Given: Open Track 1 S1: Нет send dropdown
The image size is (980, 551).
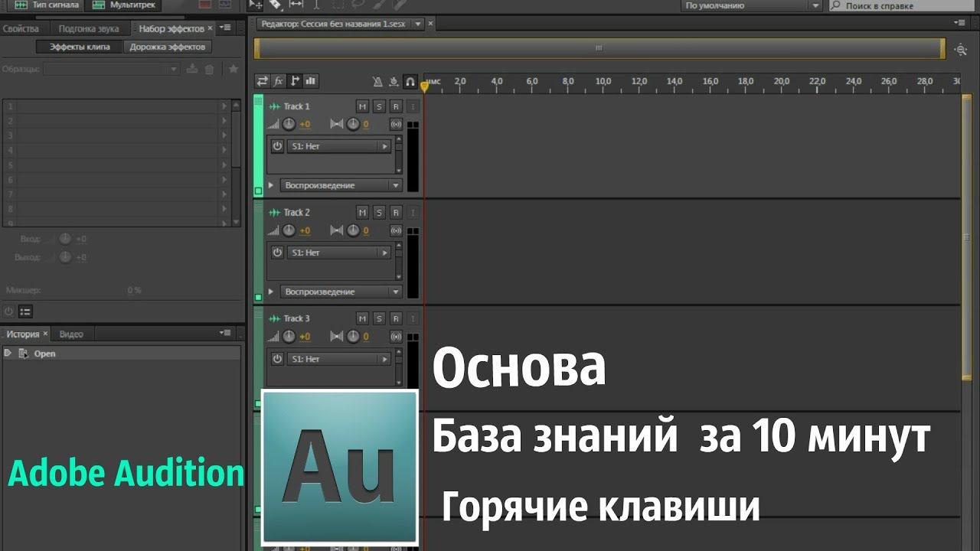Looking at the screenshot, I should (x=339, y=146).
